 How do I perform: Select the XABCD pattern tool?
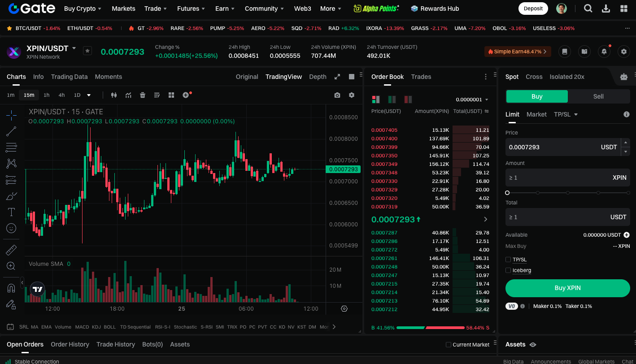(x=11, y=164)
